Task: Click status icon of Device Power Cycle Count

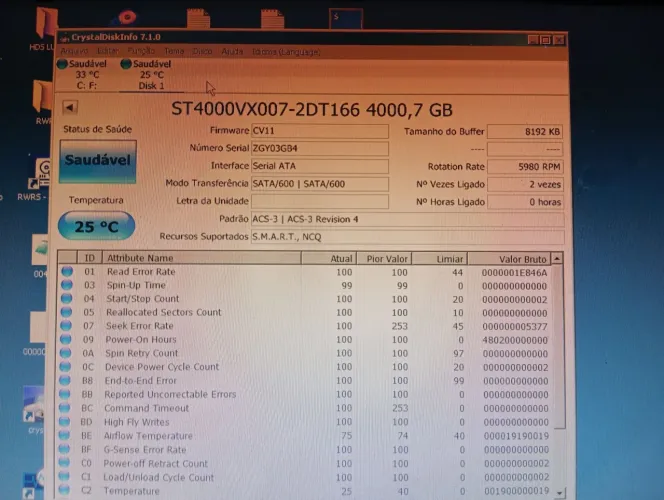Action: coord(65,367)
